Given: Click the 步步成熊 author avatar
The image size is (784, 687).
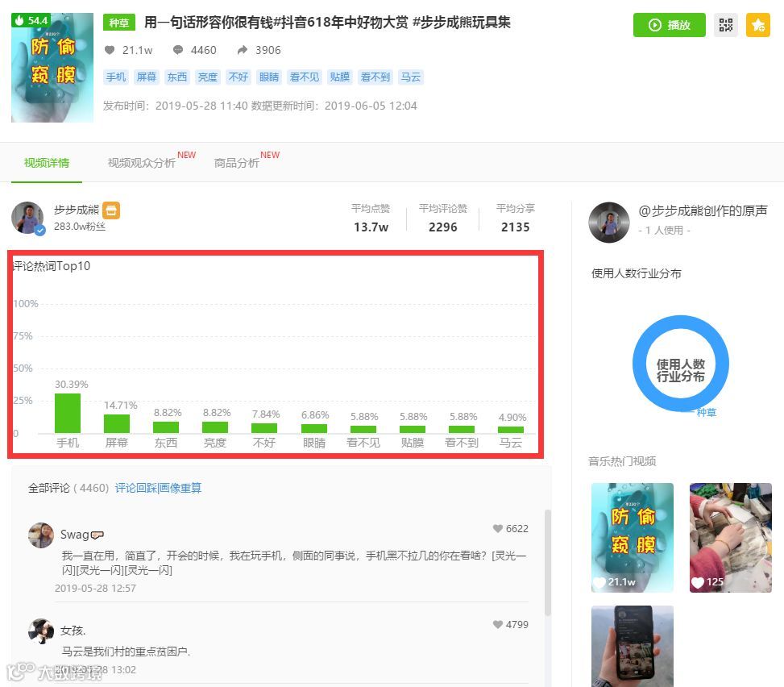Looking at the screenshot, I should [x=27, y=218].
